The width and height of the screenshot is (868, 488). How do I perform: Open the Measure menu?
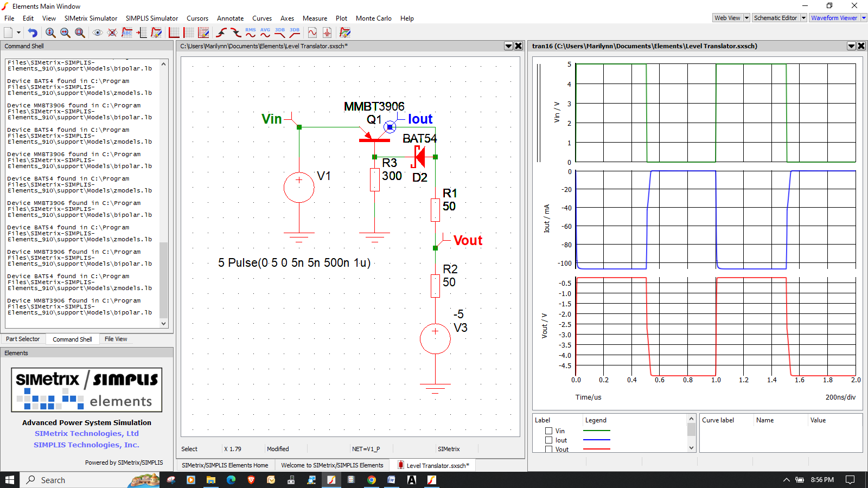(315, 18)
